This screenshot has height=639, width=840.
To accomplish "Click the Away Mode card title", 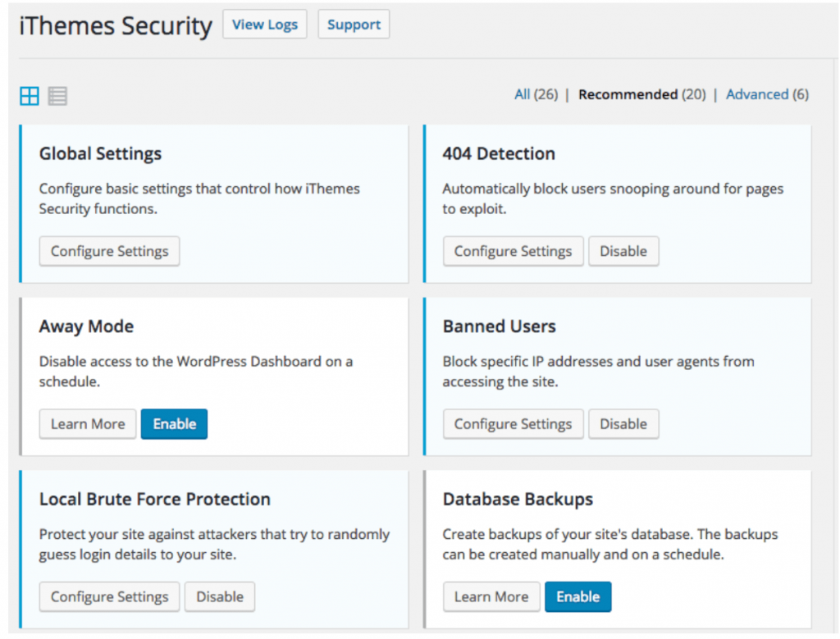I will (x=86, y=326).
